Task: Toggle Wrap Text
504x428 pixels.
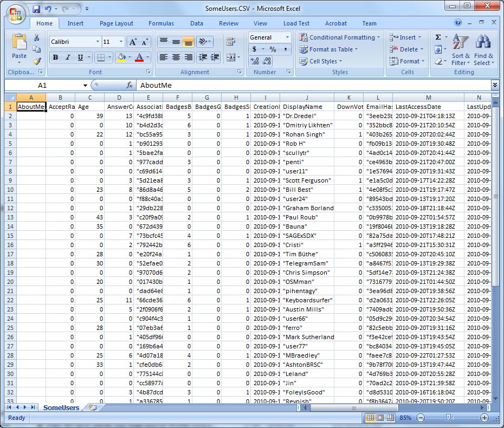Action: (230, 42)
